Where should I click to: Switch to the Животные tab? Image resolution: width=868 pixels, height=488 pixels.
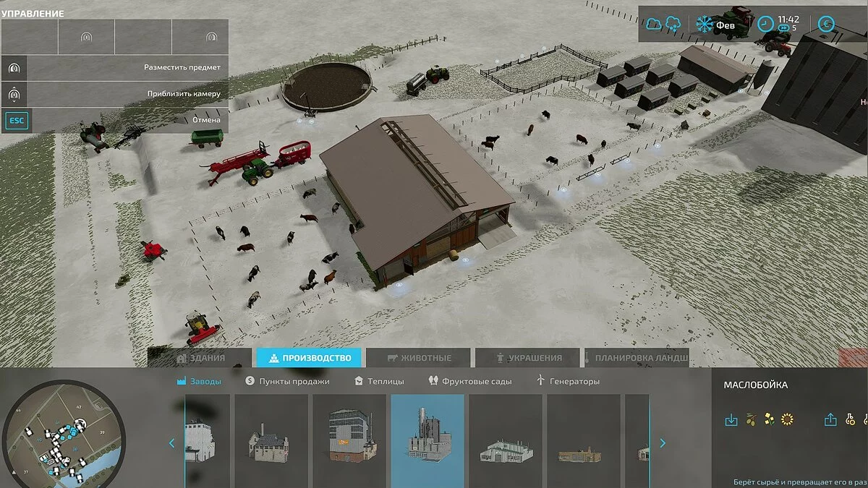tap(419, 358)
